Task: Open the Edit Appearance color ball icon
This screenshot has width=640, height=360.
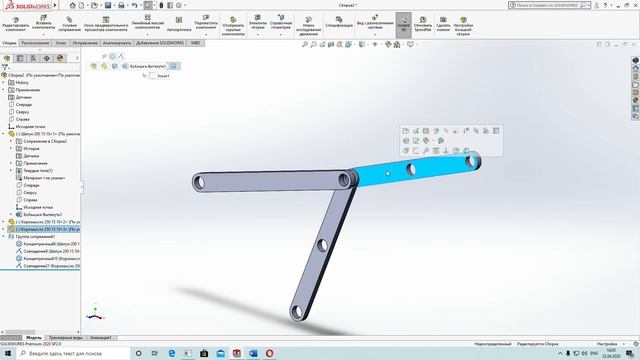Action: [388, 44]
